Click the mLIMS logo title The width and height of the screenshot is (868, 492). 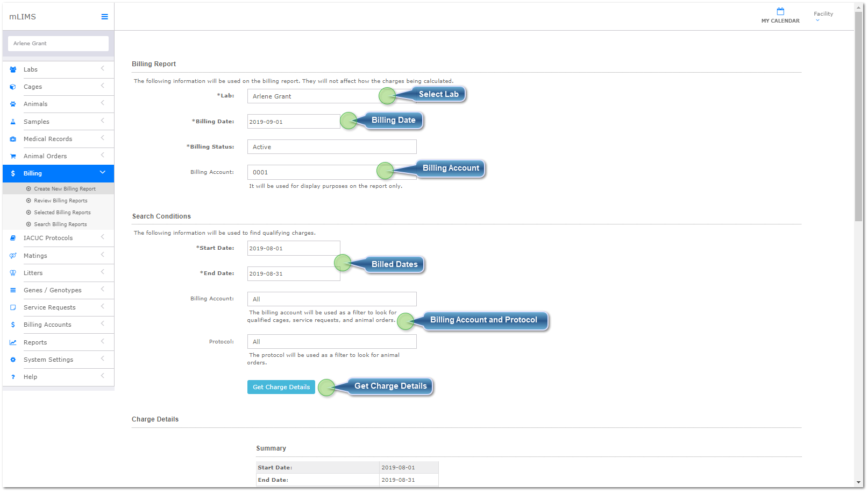tap(23, 17)
